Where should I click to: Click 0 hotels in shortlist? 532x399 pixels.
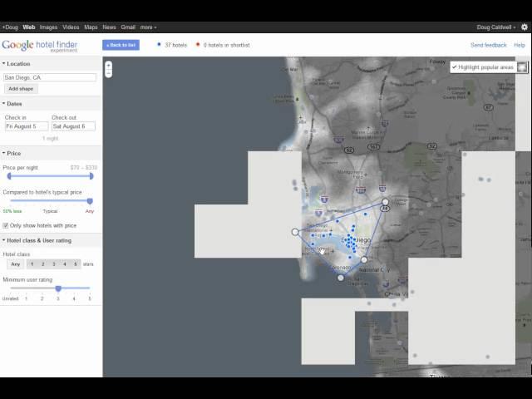coord(223,45)
